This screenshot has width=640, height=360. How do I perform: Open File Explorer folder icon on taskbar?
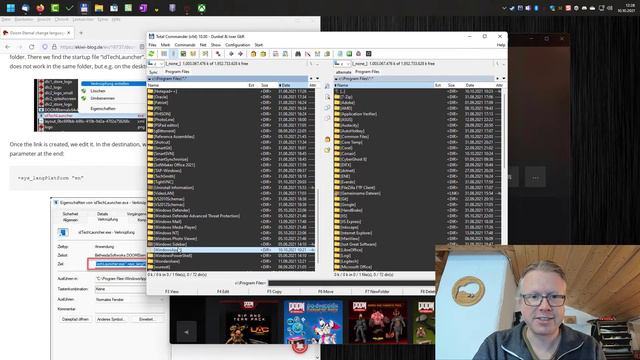tap(99, 8)
